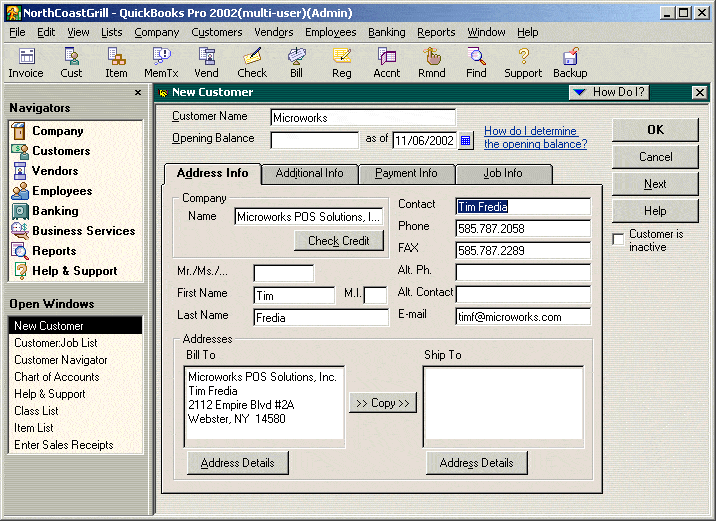Expand the How Do I? dropdown
This screenshot has width=716, height=521.
point(609,93)
